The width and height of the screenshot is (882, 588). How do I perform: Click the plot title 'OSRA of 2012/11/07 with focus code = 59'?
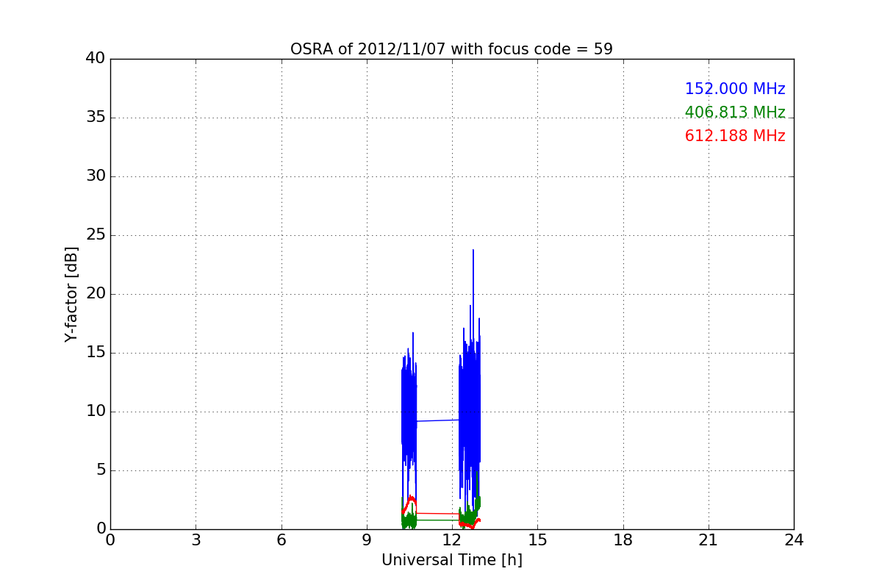[451, 49]
